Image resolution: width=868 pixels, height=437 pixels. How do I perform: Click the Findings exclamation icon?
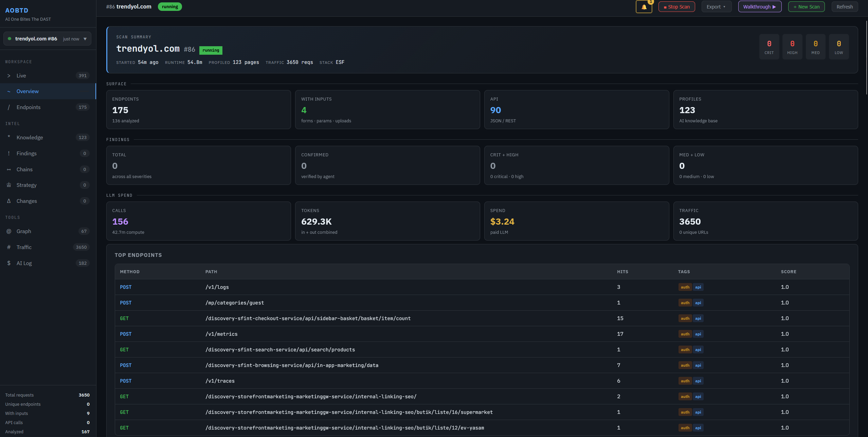[9, 153]
